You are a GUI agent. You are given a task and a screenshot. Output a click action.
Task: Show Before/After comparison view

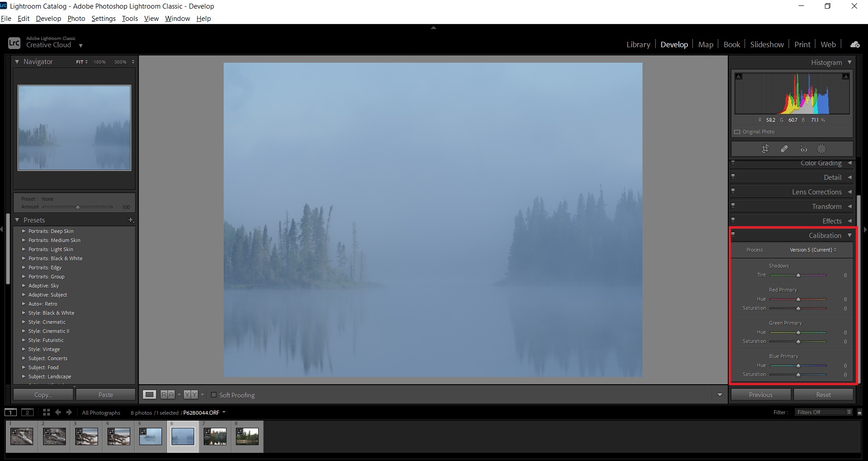pyautogui.click(x=190, y=394)
